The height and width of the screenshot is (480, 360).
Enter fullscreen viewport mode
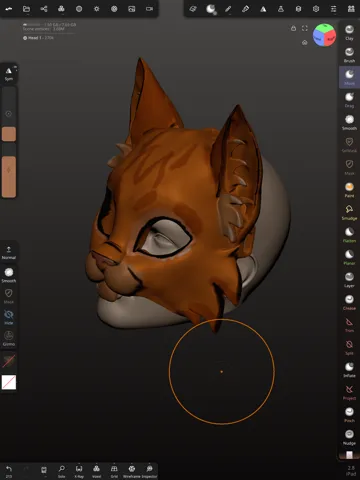pyautogui.click(x=305, y=28)
